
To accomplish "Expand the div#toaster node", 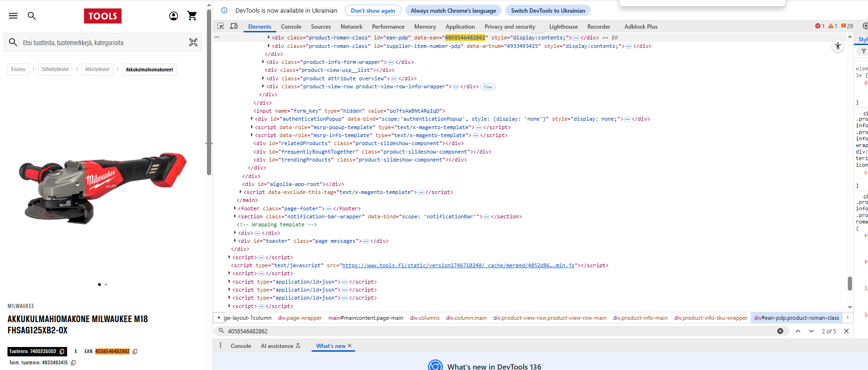I will [x=235, y=241].
